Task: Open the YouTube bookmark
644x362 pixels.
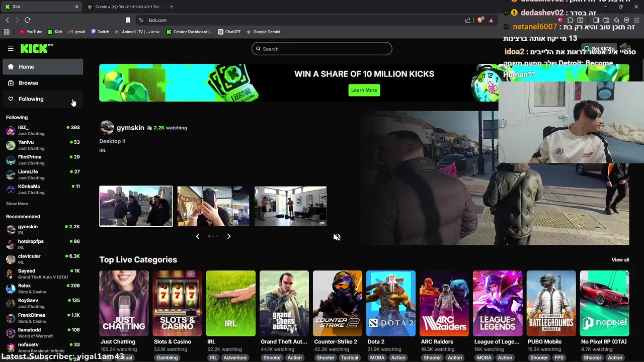Action: click(x=31, y=32)
